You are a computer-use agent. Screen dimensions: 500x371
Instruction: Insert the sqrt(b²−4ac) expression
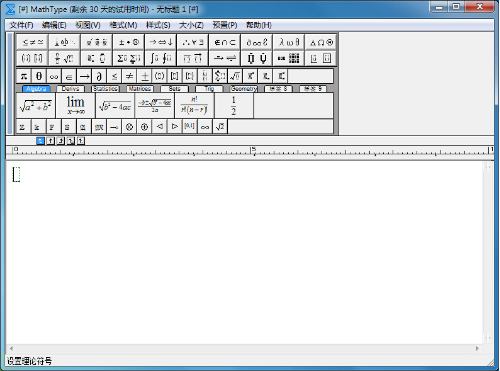[x=115, y=106]
